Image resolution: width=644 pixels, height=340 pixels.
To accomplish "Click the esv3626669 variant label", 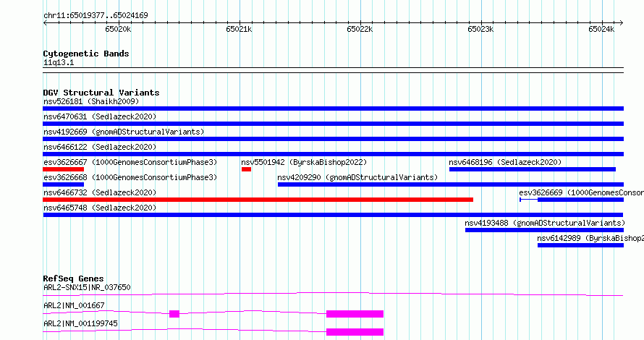I will pos(581,192).
